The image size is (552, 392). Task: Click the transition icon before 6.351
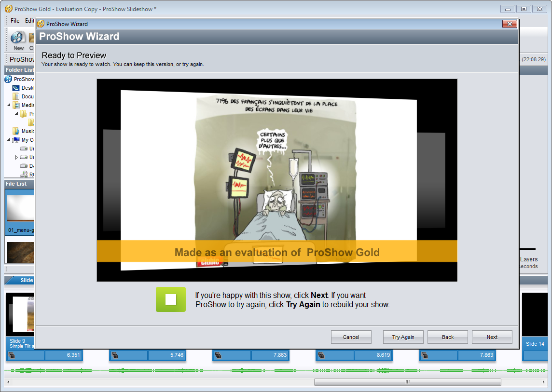[x=12, y=355]
